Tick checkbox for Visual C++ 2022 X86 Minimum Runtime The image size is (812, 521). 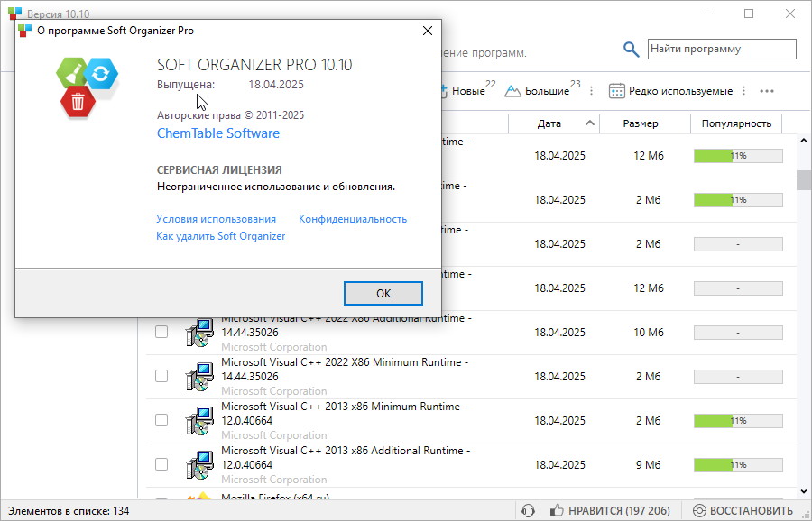coord(161,376)
